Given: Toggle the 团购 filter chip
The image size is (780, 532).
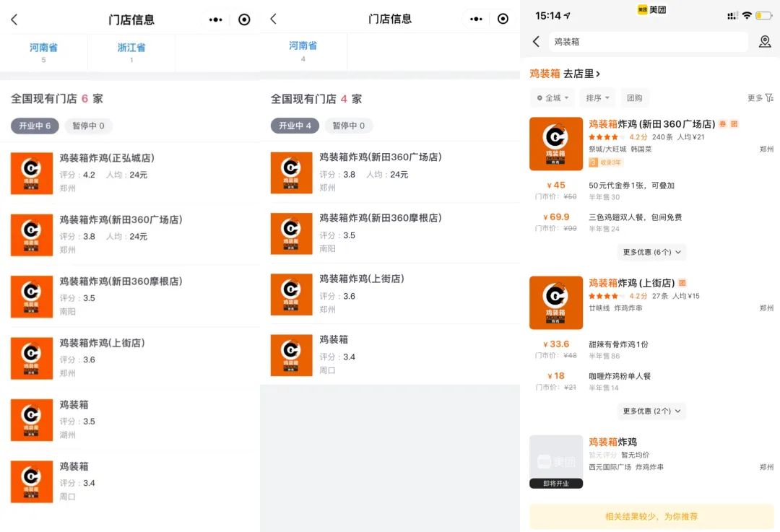Looking at the screenshot, I should [634, 98].
